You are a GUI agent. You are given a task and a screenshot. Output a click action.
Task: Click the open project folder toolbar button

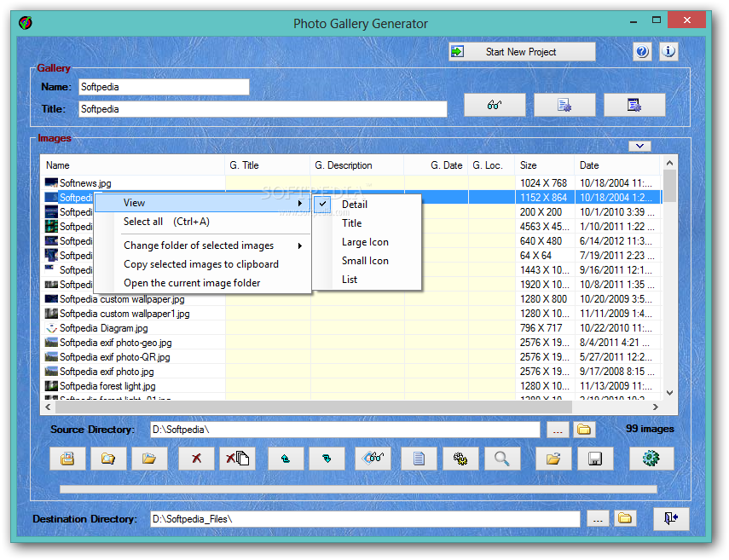coord(553,459)
